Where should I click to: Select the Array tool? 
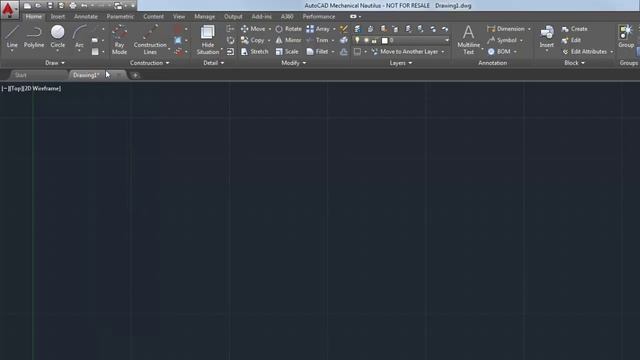pyautogui.click(x=318, y=29)
